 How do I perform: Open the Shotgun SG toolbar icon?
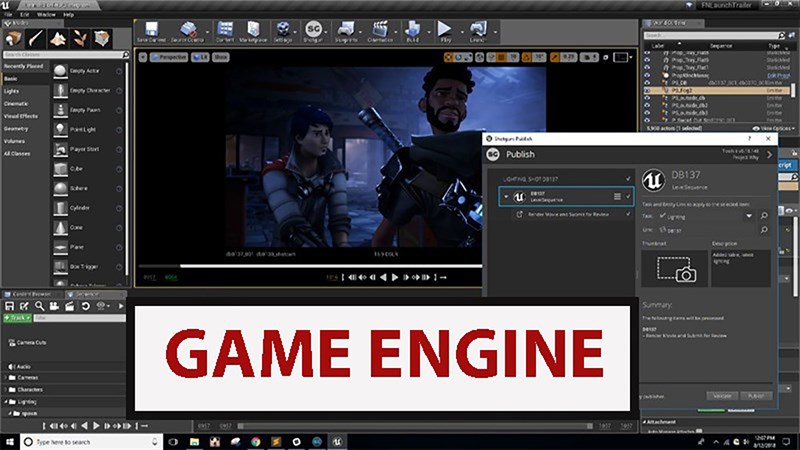(x=313, y=29)
